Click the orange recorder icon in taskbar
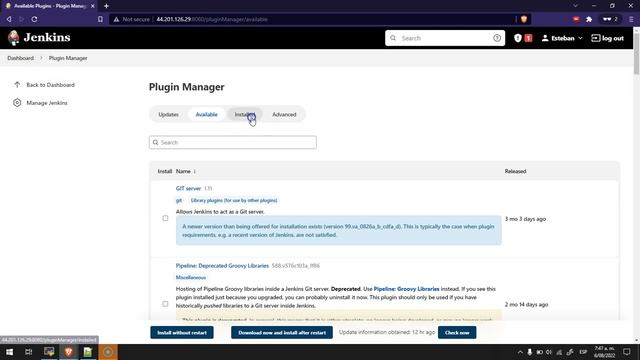The height and width of the screenshot is (360, 640). coord(108,352)
